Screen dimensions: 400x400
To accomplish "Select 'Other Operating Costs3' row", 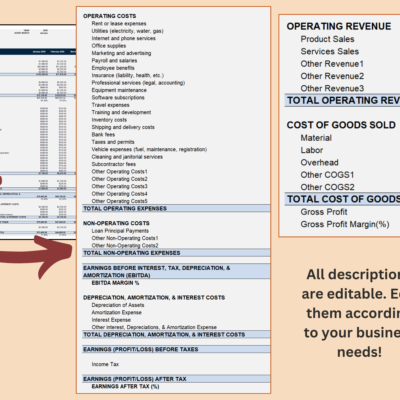I will click(119, 186).
